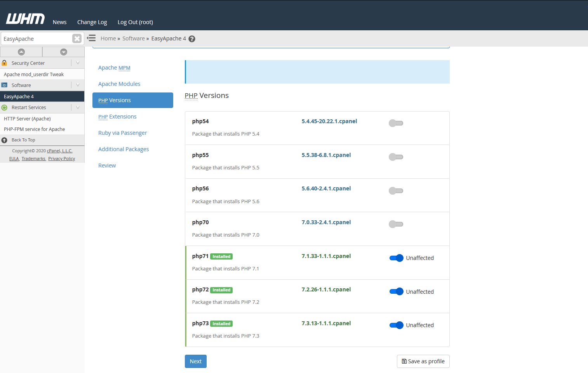Toggle the sidebar collapse menu icon

point(91,38)
